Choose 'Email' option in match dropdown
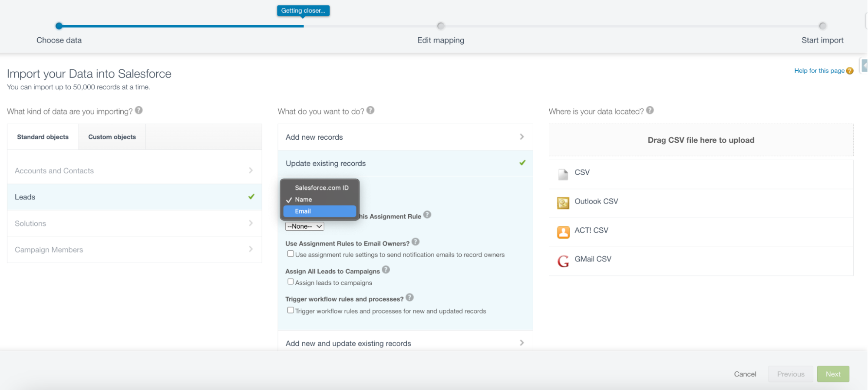 tap(320, 211)
